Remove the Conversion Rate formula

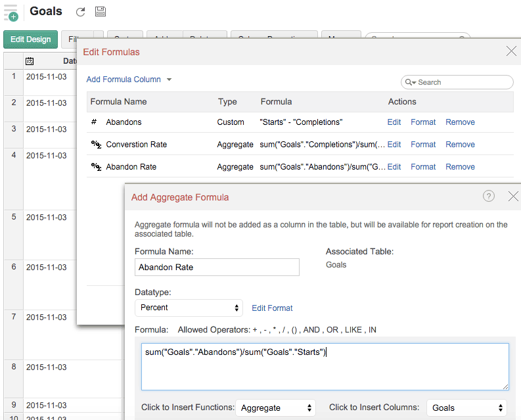460,145
